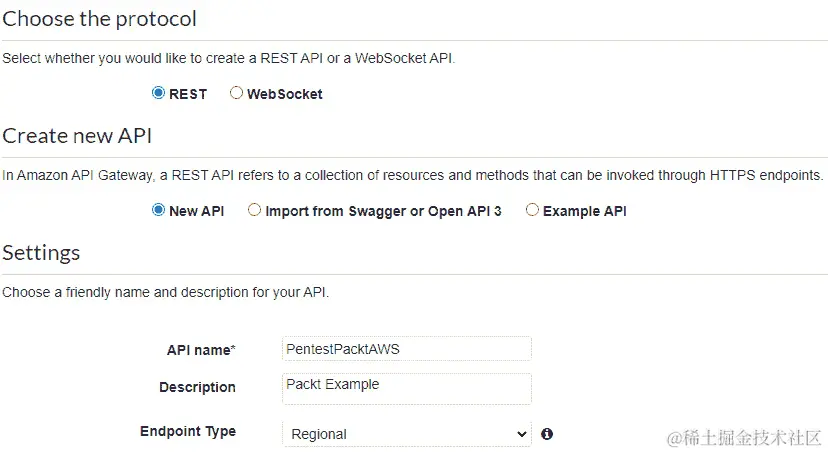Click the 'Settings' section heading
Image resolution: width=828 pixels, height=454 pixels.
coord(41,253)
